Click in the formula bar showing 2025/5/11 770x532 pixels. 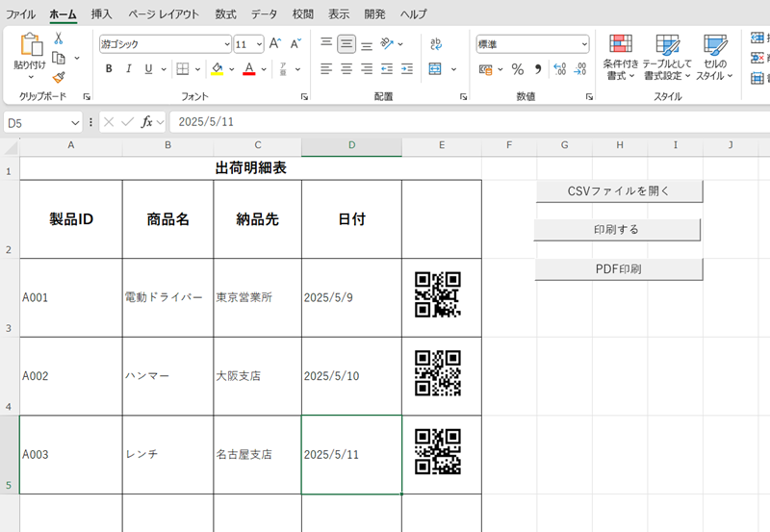[469, 122]
